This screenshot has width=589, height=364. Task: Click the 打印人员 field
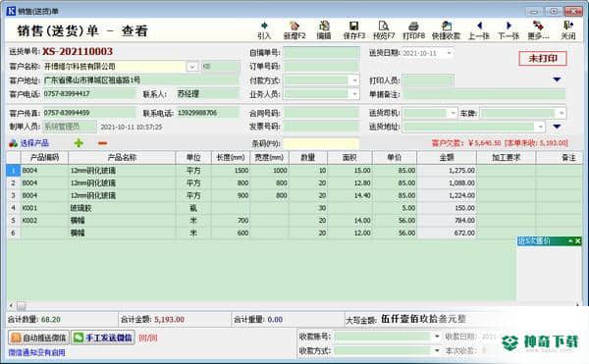(428, 80)
